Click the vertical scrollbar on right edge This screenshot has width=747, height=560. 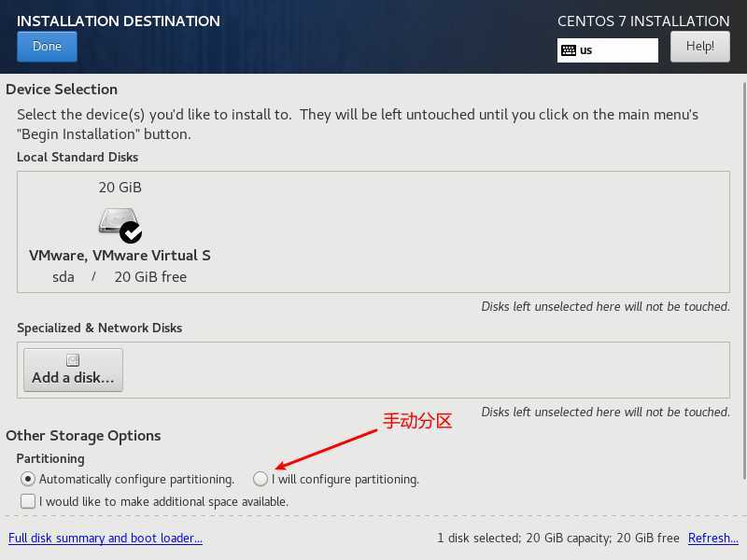(744, 281)
